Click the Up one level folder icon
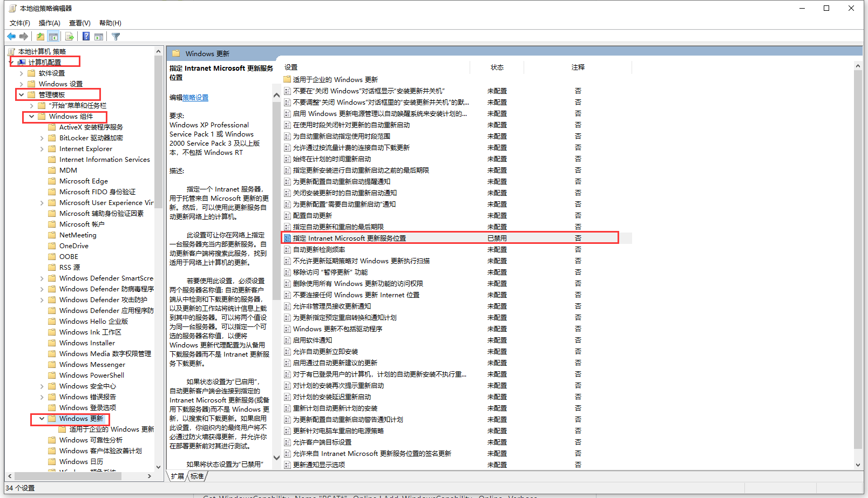Screen dimensions: 868x498 click(40, 37)
